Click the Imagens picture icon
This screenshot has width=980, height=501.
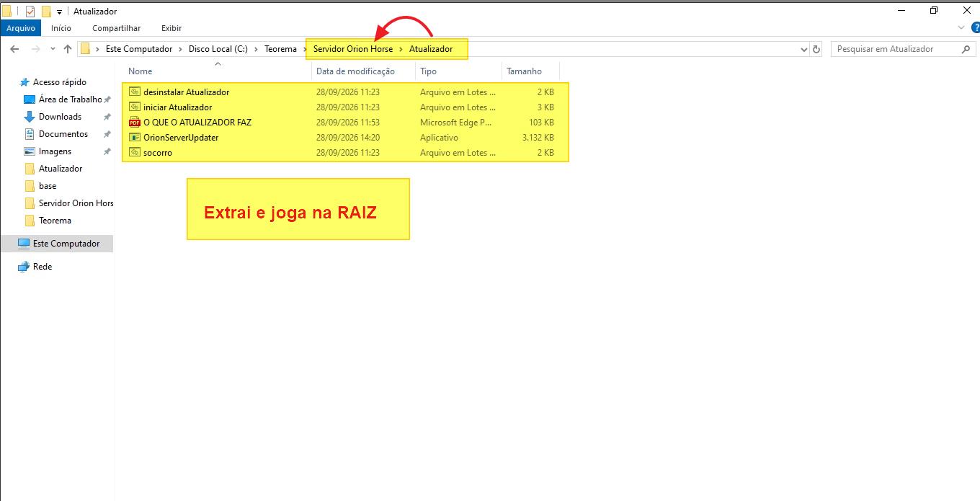coord(30,151)
